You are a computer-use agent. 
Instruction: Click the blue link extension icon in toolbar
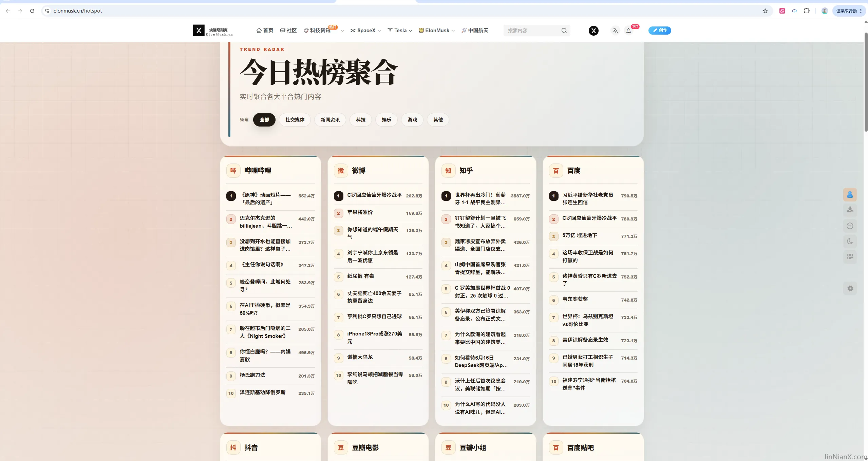pos(794,11)
